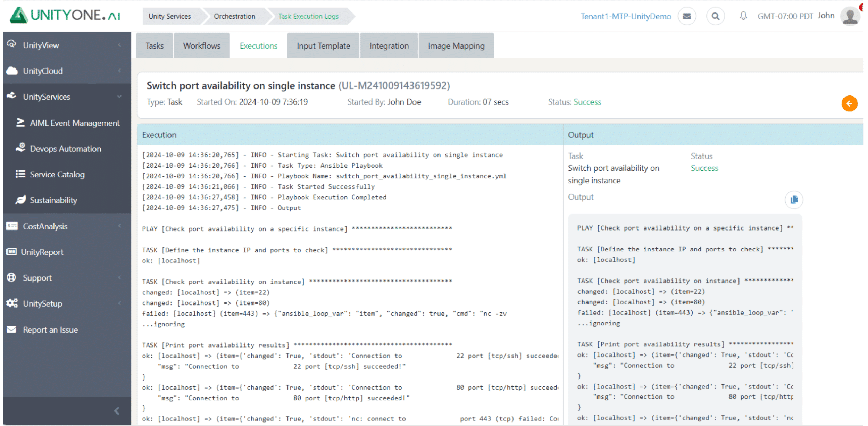The height and width of the screenshot is (426, 868).
Task: Click the UnityServices sidebar icon
Action: (x=11, y=96)
